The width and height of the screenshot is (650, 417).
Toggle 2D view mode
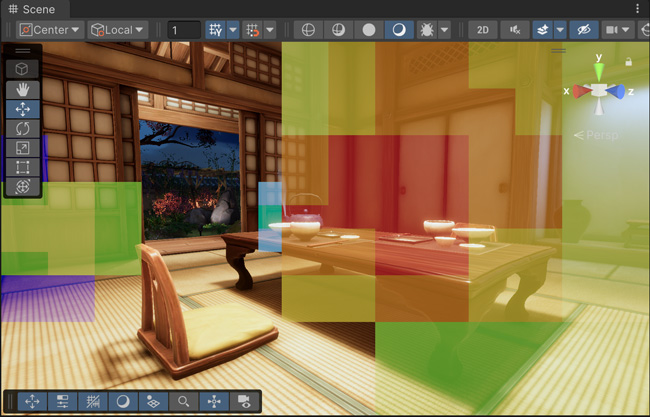(x=483, y=30)
